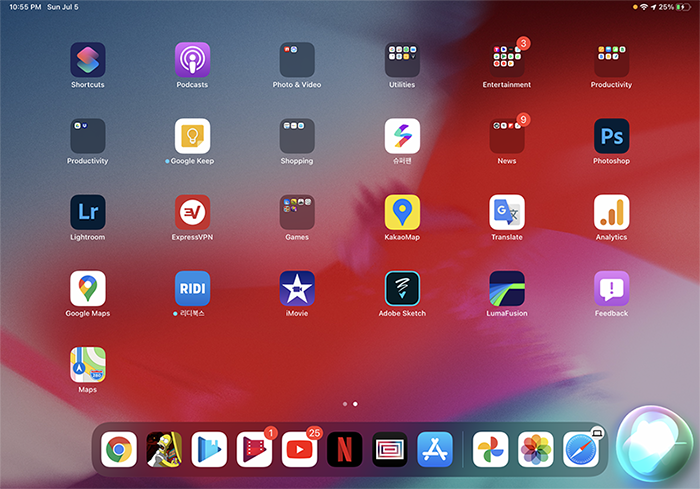Tap the Siri orb

tap(654, 443)
